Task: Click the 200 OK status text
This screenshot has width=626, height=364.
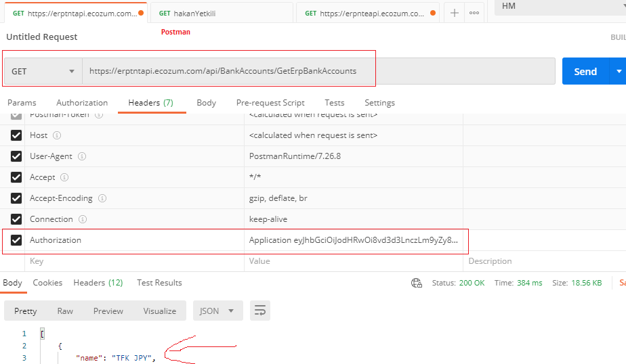Action: click(472, 283)
